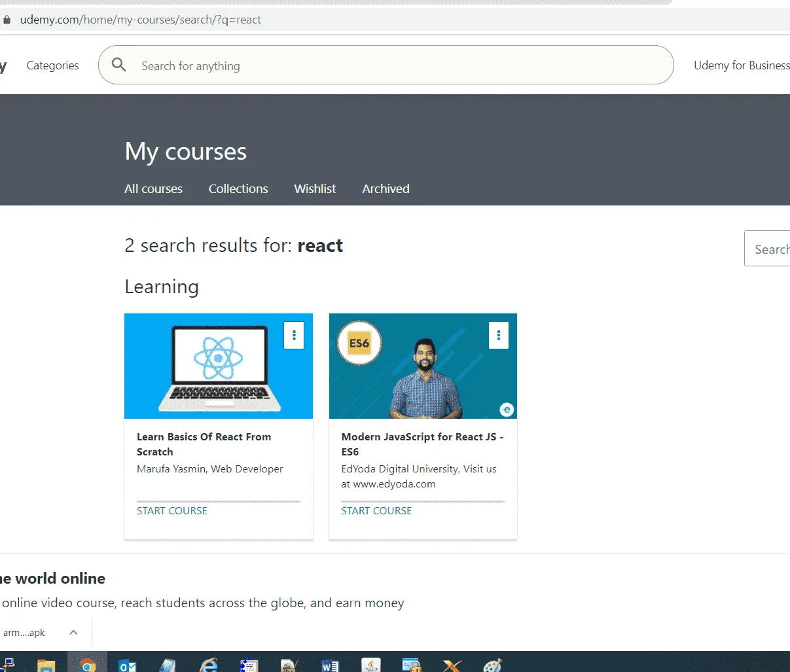Start the Learn Basics Of React course
The height and width of the screenshot is (672, 790).
point(171,510)
